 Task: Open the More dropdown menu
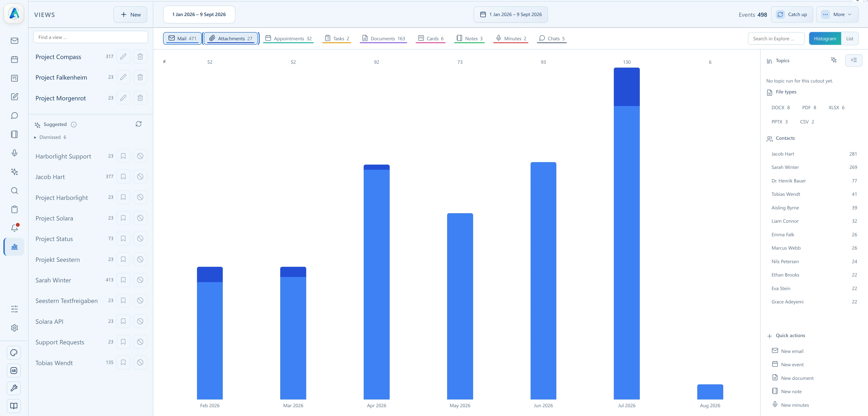837,14
